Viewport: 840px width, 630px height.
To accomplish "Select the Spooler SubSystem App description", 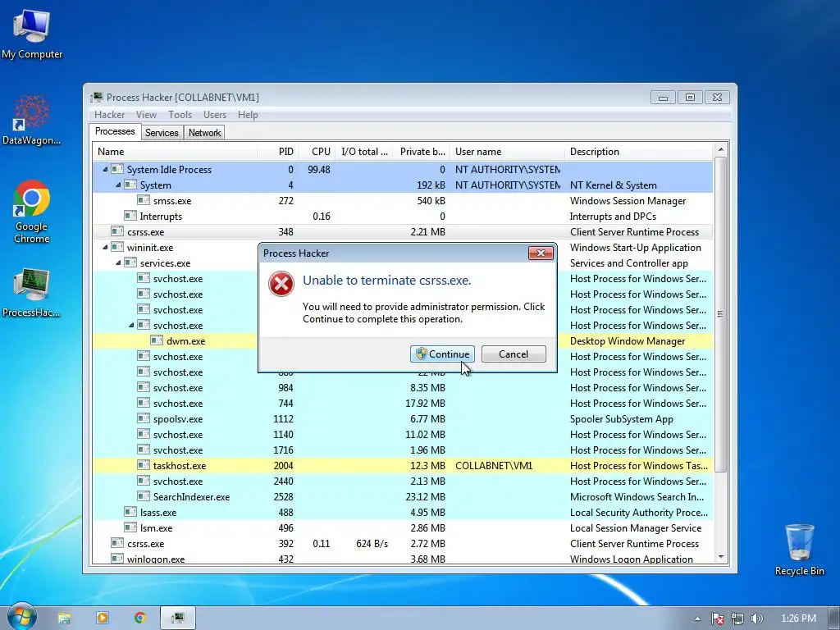I will [622, 419].
